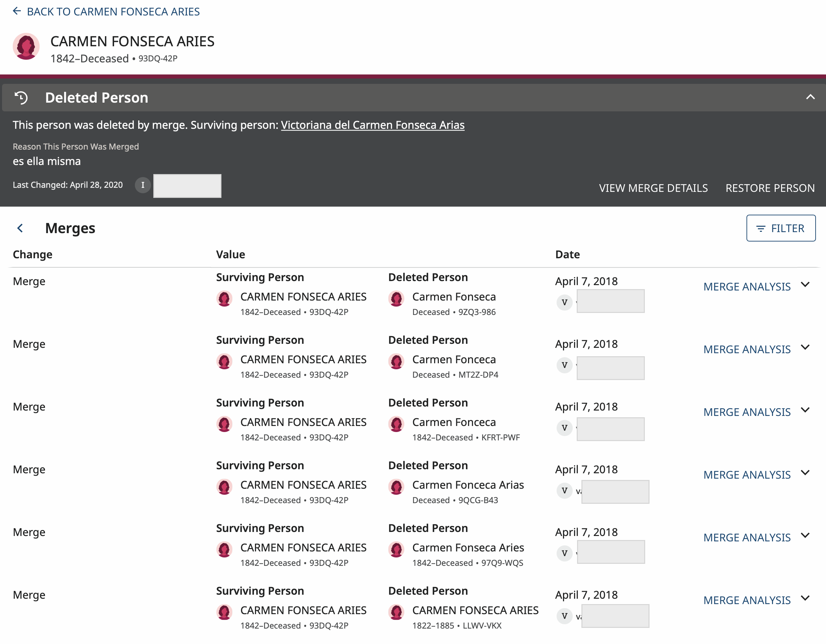Collapse the Deleted Person panel with the up chevron
The image size is (826, 644).
click(x=810, y=97)
